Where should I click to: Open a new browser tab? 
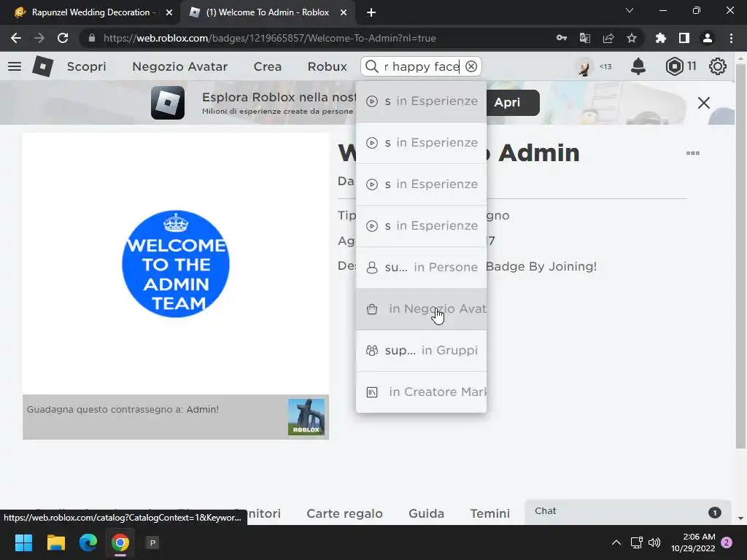click(x=371, y=12)
